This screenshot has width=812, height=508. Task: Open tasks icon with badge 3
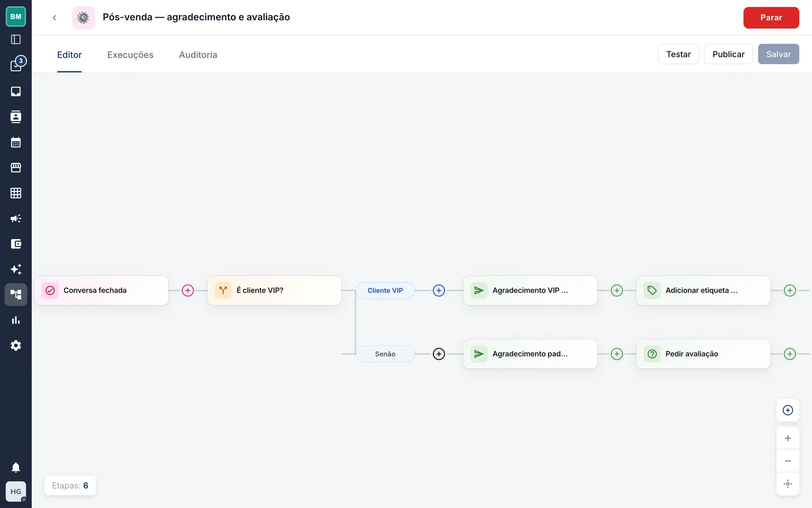click(x=17, y=65)
